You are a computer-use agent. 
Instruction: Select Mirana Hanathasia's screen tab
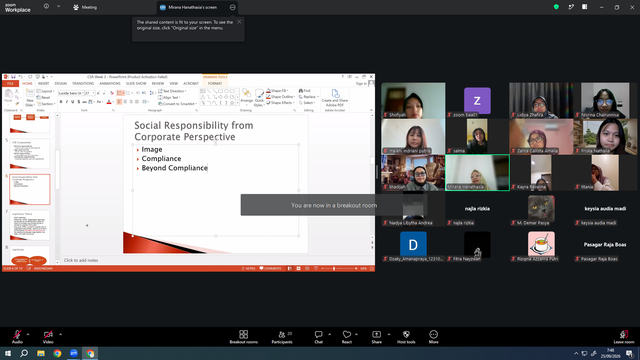pyautogui.click(x=192, y=7)
